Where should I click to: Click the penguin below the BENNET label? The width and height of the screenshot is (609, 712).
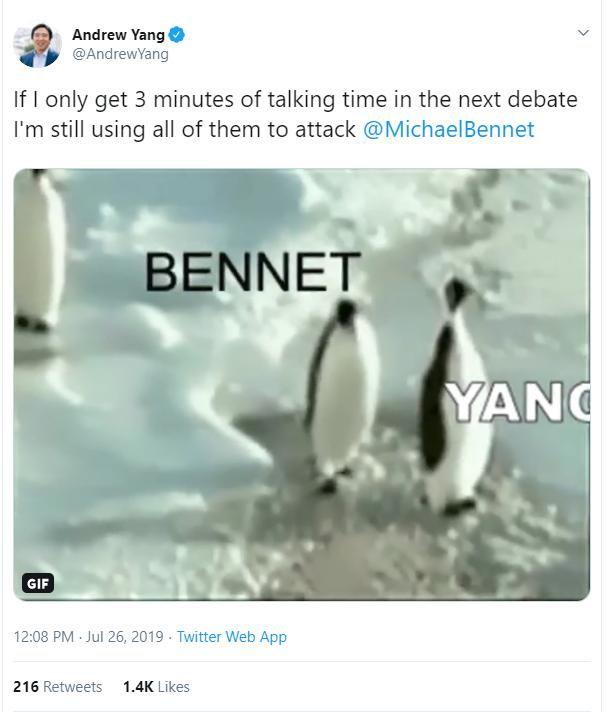tap(342, 396)
